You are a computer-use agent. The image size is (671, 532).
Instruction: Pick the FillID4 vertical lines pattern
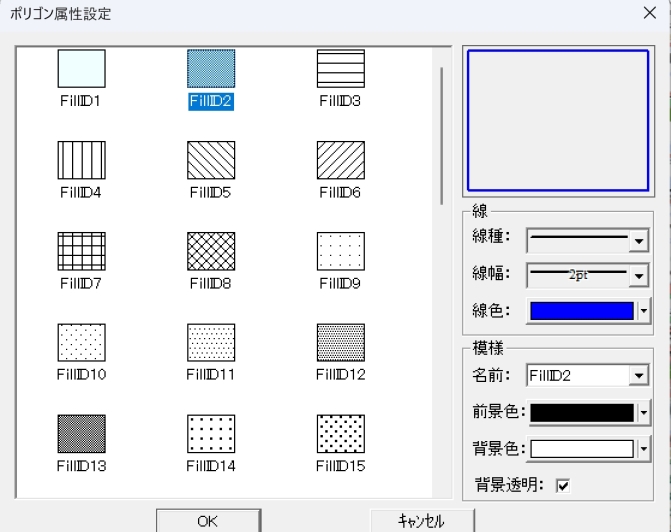coord(81,159)
